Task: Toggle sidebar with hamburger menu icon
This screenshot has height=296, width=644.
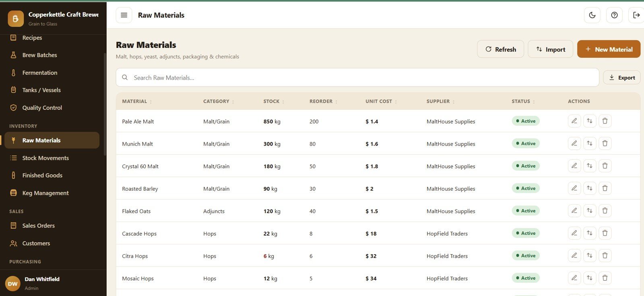Action: pos(124,15)
